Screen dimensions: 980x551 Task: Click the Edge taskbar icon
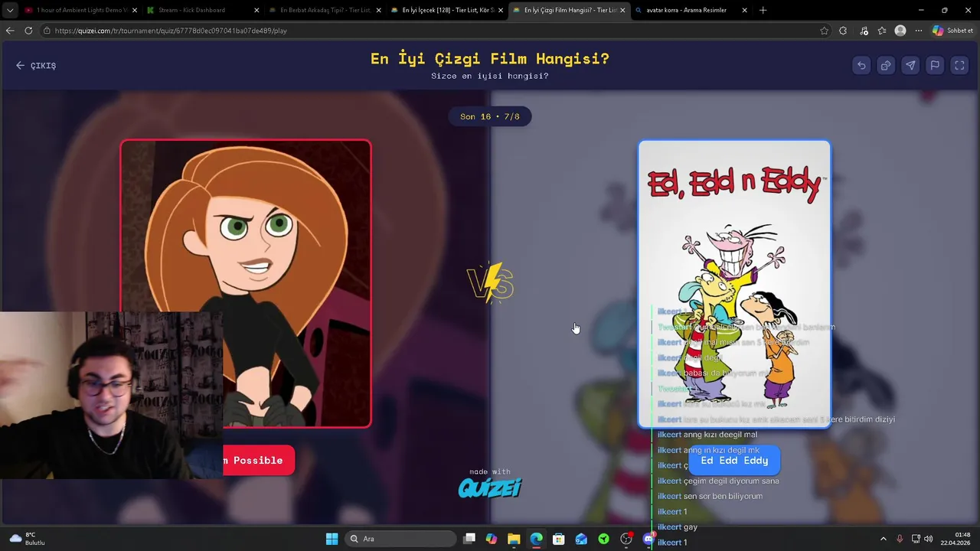pyautogui.click(x=536, y=539)
